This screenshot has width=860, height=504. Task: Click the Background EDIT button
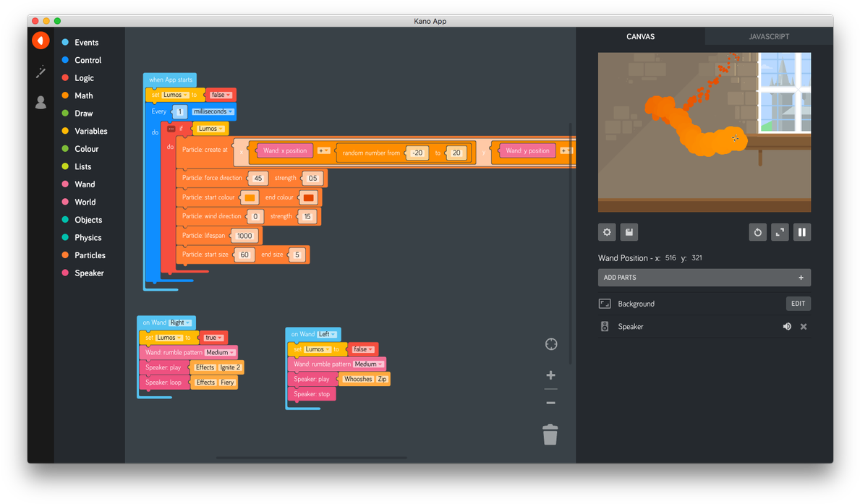[x=798, y=304]
